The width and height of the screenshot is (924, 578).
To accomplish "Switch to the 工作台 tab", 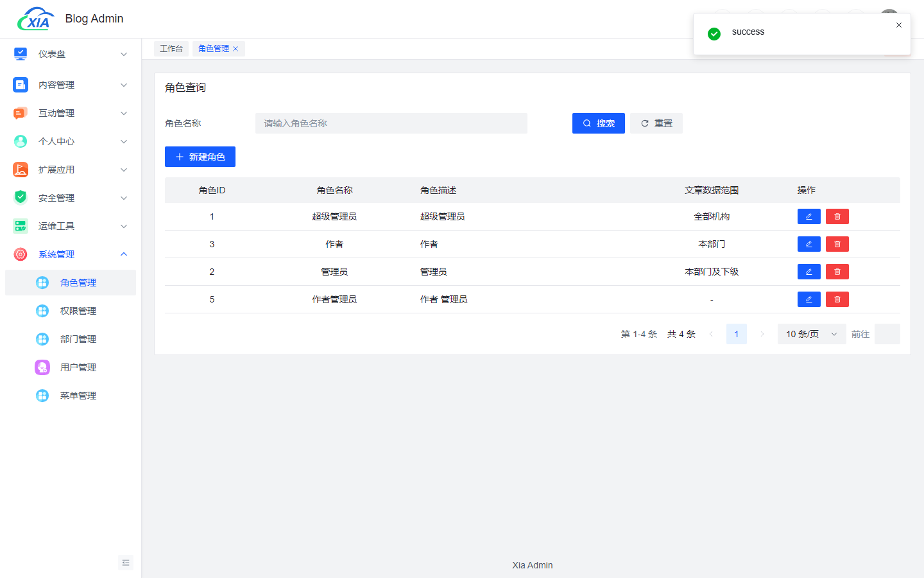I will tap(171, 49).
